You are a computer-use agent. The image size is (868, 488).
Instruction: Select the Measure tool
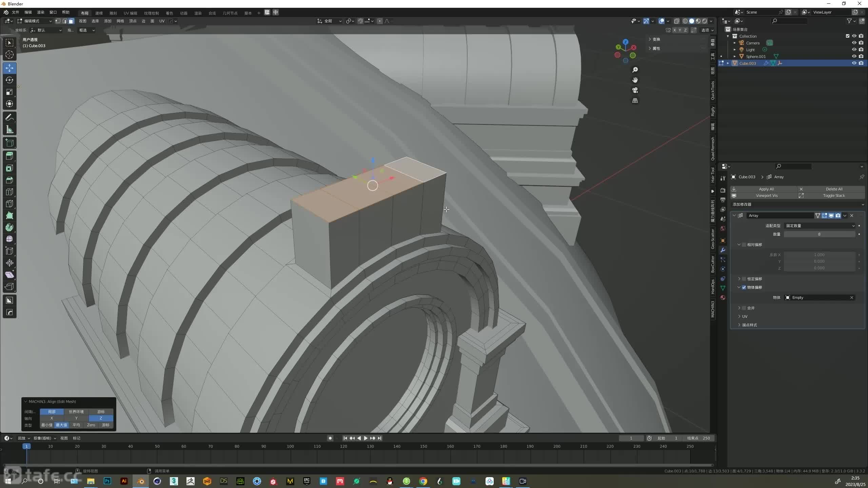[x=9, y=129]
